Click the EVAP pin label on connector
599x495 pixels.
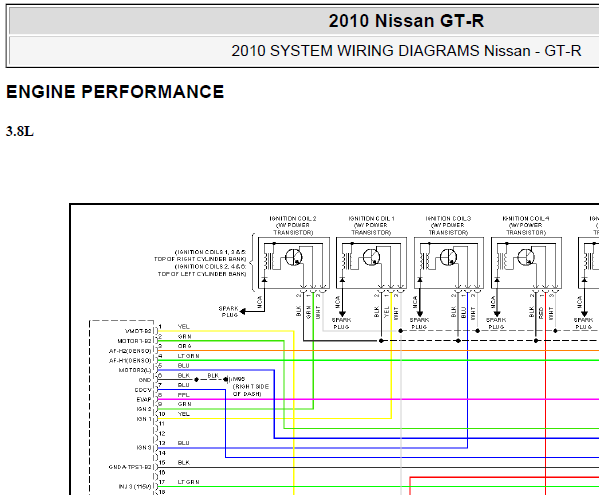[x=144, y=400]
